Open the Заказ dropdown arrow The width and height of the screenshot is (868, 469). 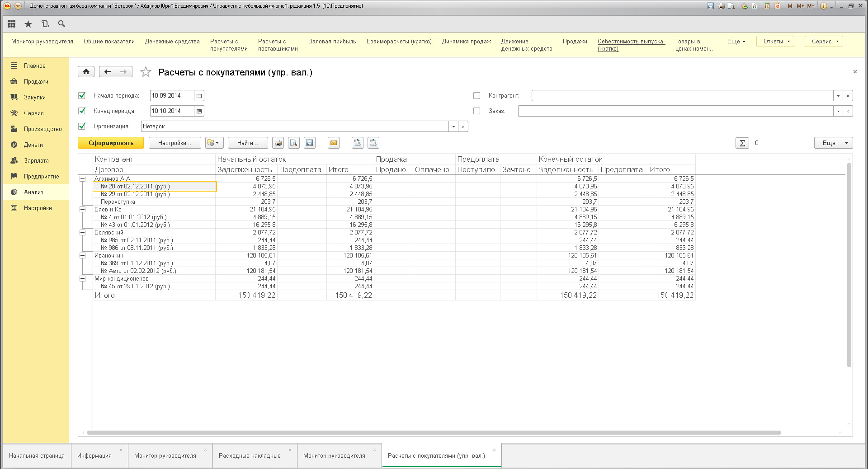838,111
